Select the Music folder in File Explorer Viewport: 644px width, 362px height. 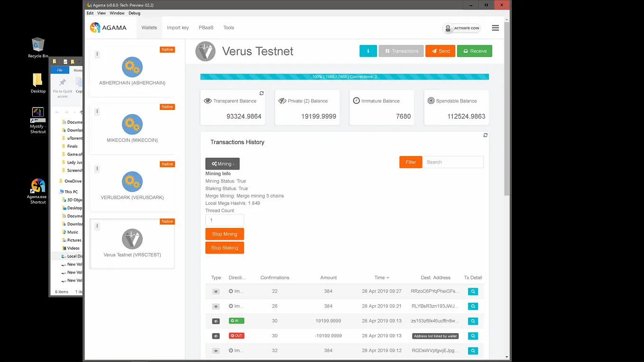(70, 232)
